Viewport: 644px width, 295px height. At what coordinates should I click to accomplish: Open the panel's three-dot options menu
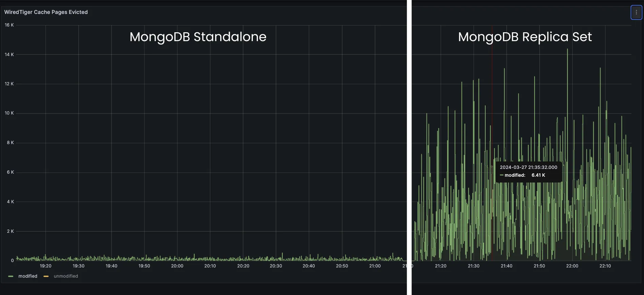click(636, 12)
